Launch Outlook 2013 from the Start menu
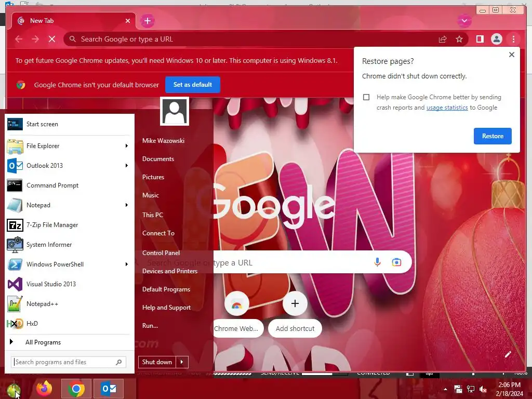This screenshot has width=532, height=399. click(x=64, y=166)
